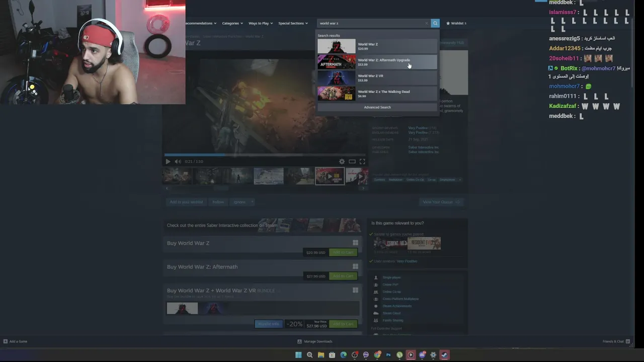Add World War Z $20.99 to cart
Screen dimensions: 644x362
pyautogui.click(x=343, y=252)
